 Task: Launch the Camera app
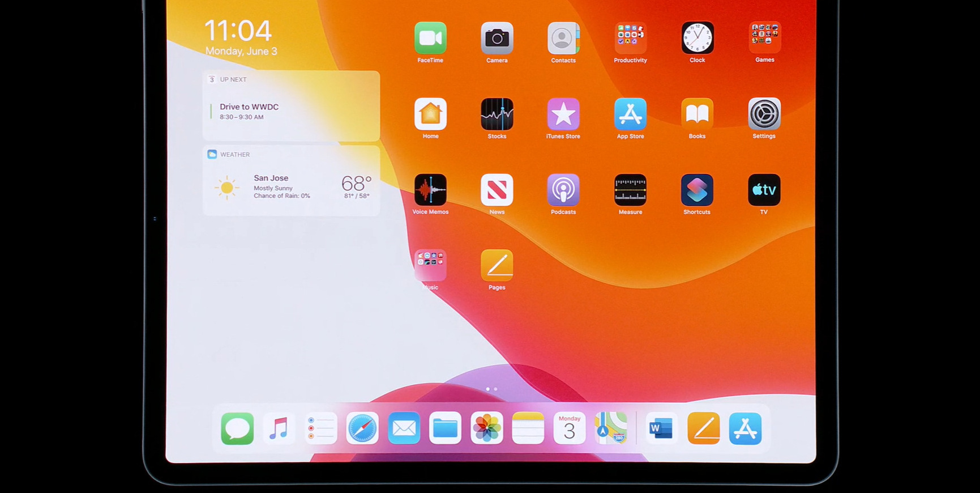pos(497,38)
